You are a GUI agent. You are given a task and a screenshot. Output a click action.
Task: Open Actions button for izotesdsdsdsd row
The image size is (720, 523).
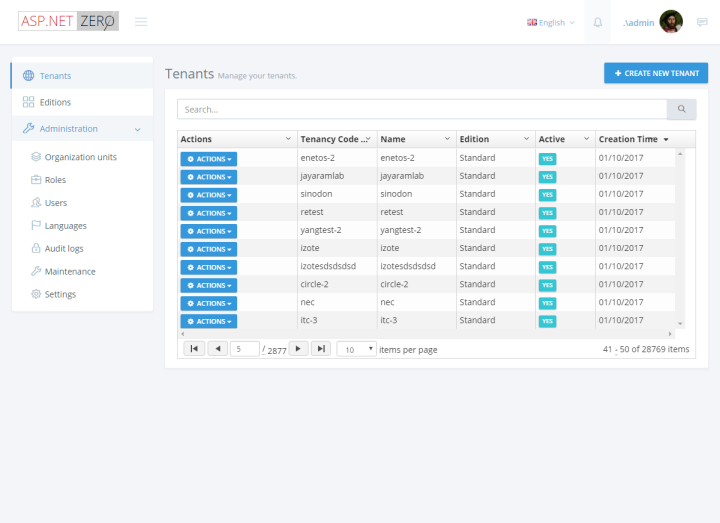pos(209,267)
